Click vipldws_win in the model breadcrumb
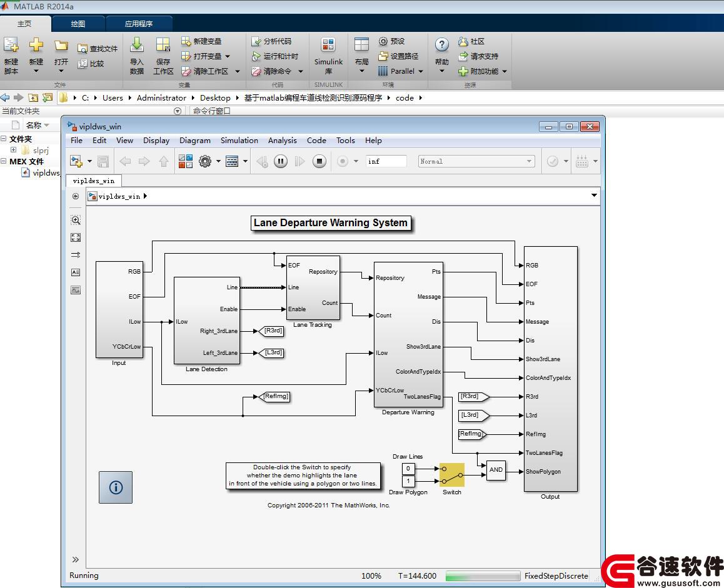 (119, 196)
